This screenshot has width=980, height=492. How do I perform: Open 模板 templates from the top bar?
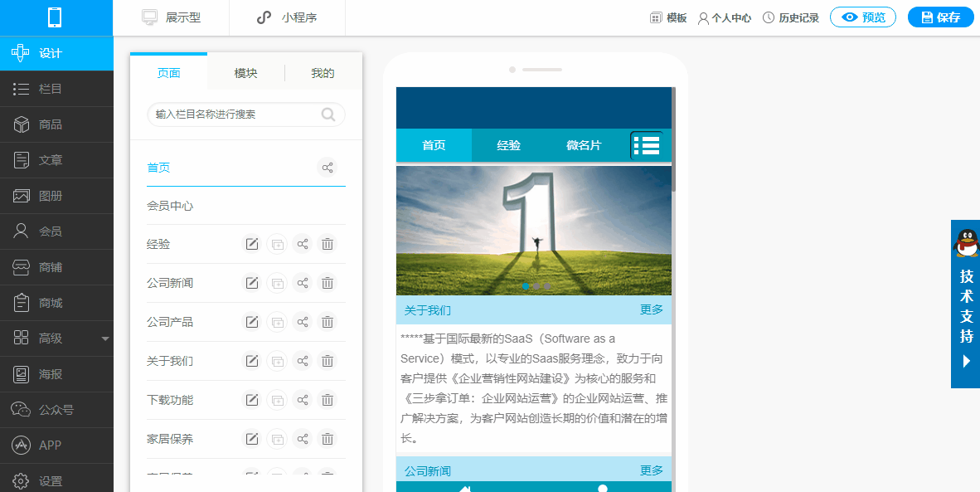pyautogui.click(x=668, y=17)
